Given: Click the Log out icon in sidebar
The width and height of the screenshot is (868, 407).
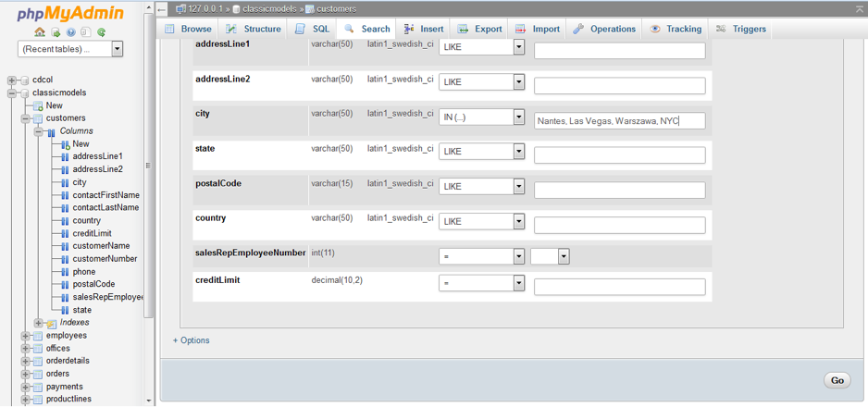Looking at the screenshot, I should [x=56, y=32].
